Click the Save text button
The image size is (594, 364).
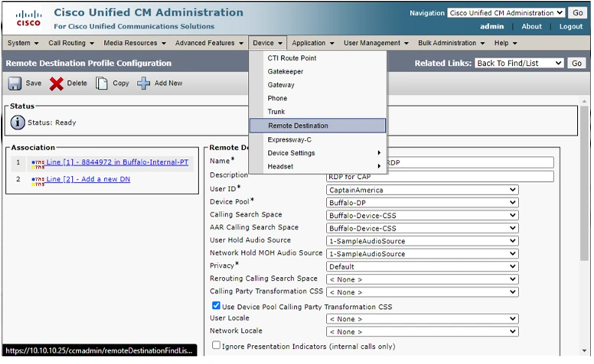pyautogui.click(x=34, y=83)
